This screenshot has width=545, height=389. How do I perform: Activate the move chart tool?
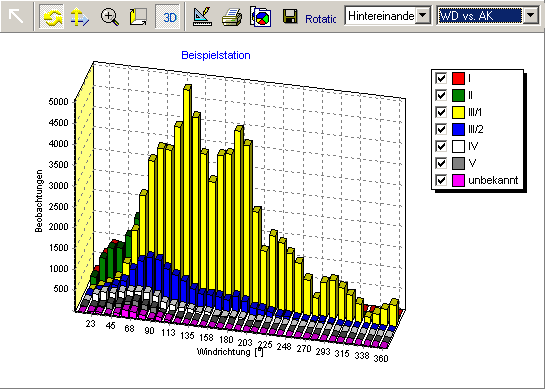pos(80,16)
